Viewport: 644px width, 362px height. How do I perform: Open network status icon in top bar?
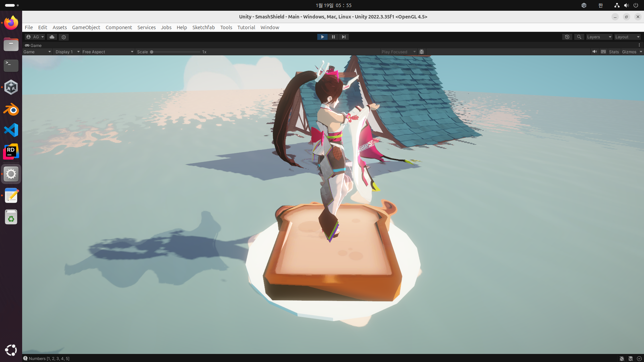pyautogui.click(x=617, y=5)
